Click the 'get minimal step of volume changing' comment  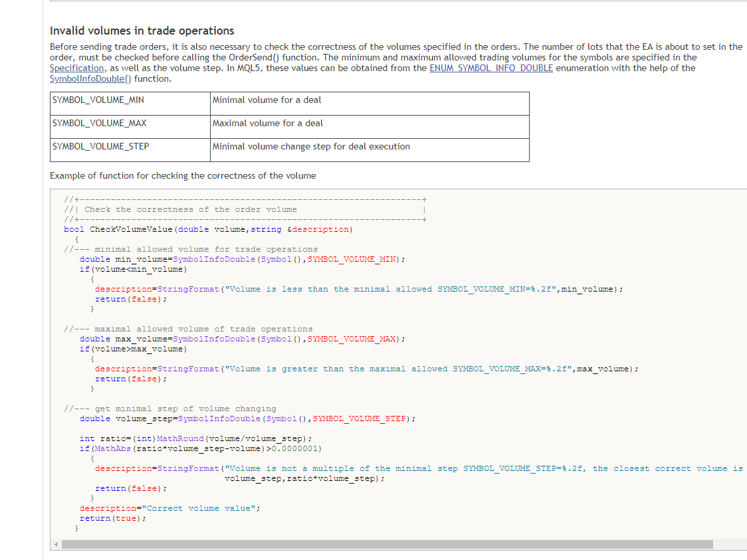[185, 409]
